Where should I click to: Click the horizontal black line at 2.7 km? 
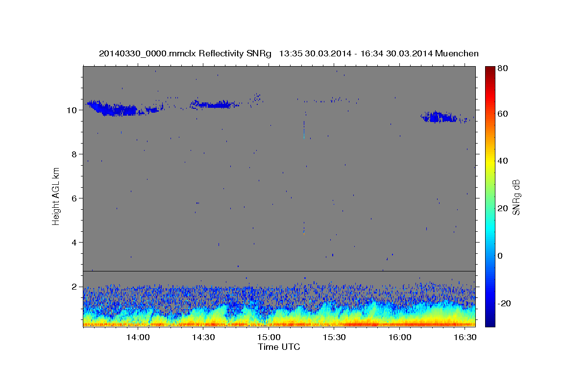click(279, 271)
